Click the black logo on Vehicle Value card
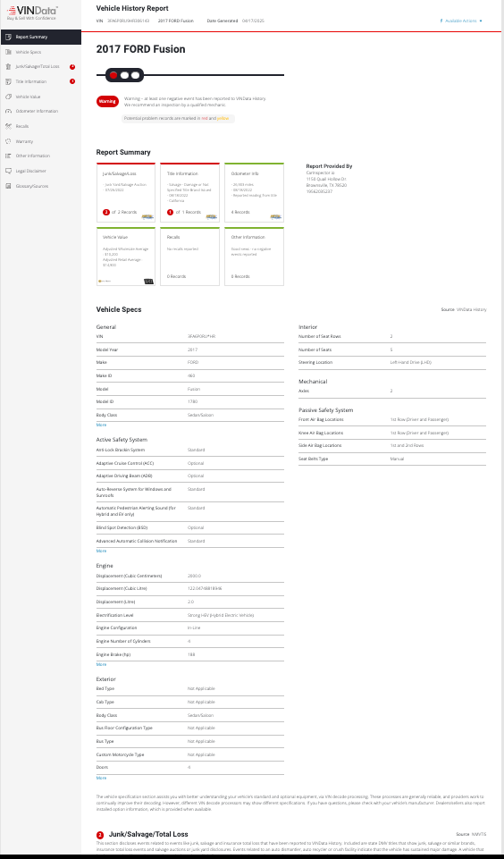The height and width of the screenshot is (859, 504). [148, 281]
